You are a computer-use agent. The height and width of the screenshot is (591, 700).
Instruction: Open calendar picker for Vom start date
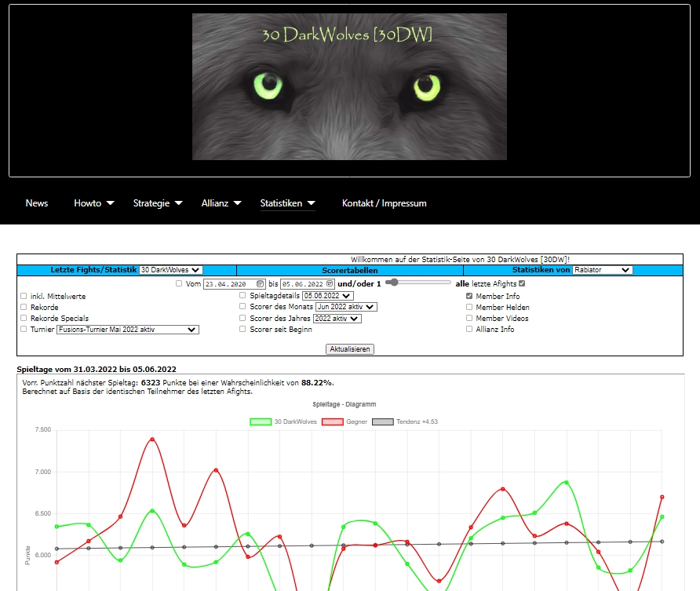click(261, 283)
